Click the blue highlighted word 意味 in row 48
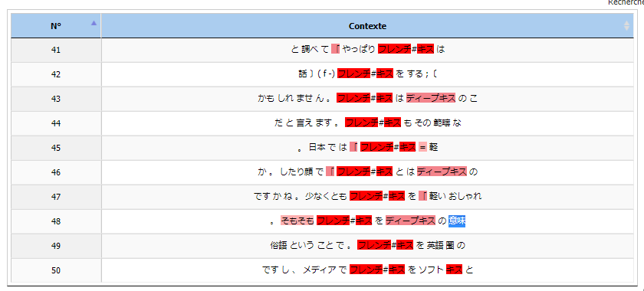 [x=457, y=221]
